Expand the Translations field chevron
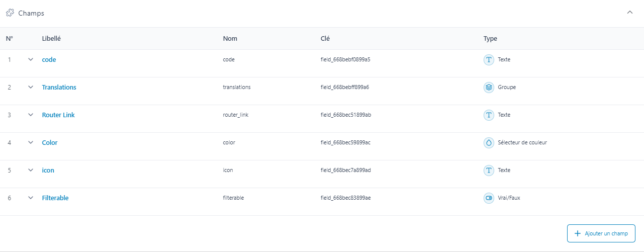 [31, 87]
